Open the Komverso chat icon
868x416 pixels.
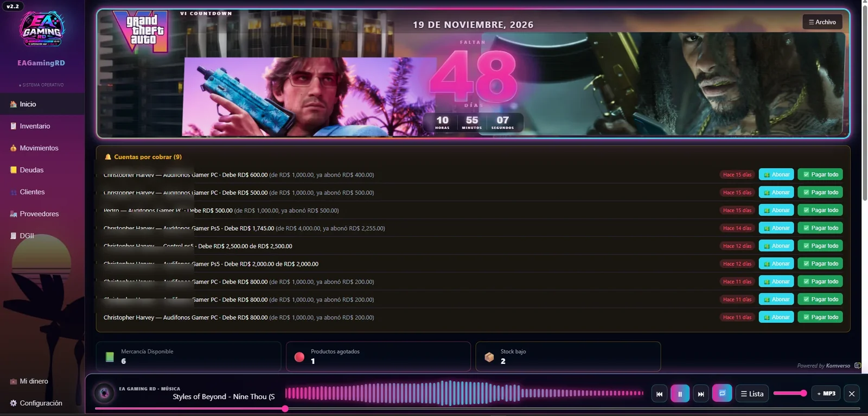(x=858, y=365)
